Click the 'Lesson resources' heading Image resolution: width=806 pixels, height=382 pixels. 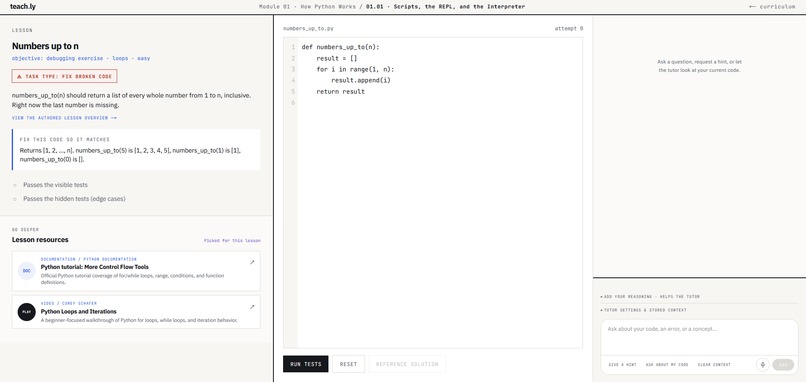[x=40, y=240]
